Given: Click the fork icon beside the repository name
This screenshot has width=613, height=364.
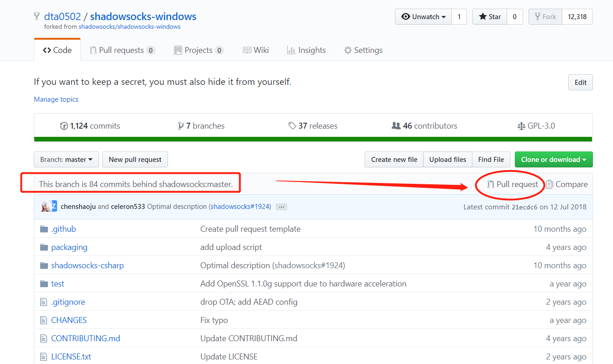Looking at the screenshot, I should pos(36,16).
